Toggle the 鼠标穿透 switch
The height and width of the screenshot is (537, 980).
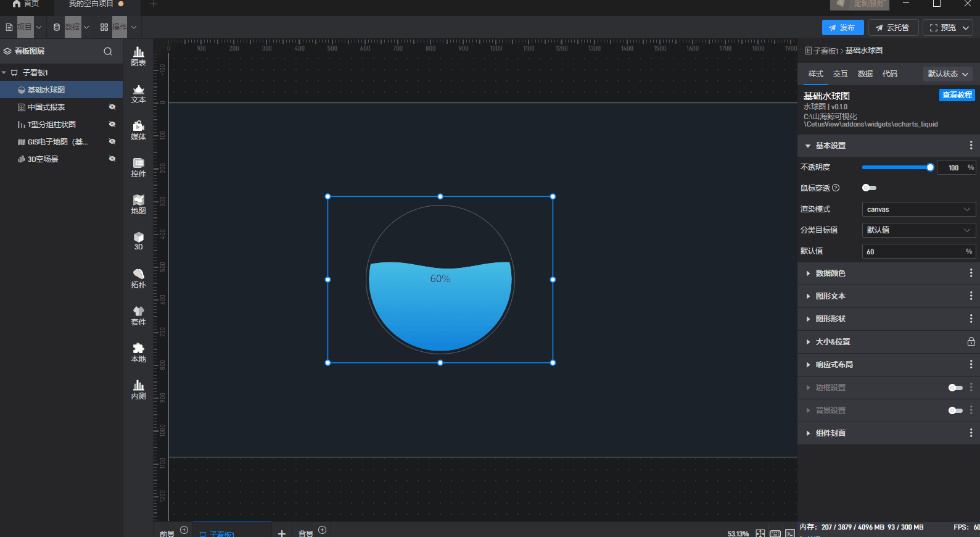(x=869, y=188)
